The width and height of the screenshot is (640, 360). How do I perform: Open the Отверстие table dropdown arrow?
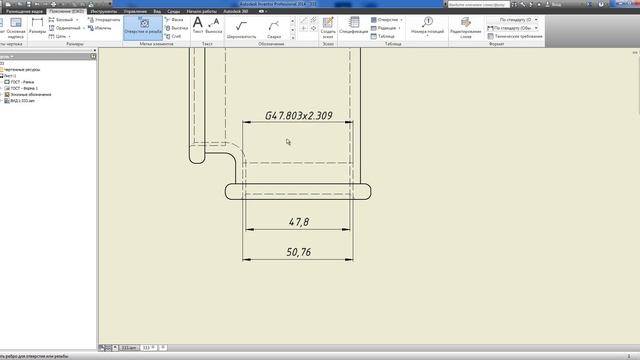tap(401, 20)
